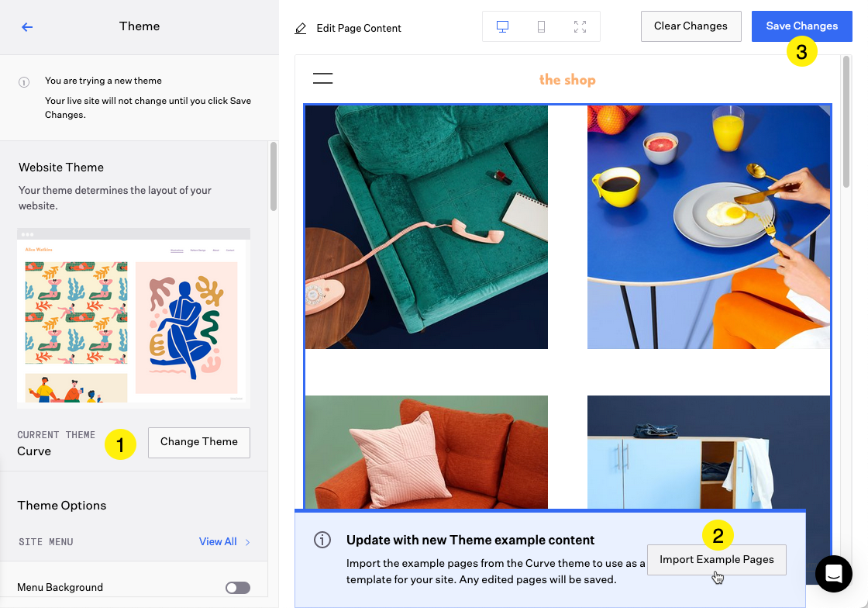This screenshot has width=868, height=608.
Task: Expand Site Menu options with View All
Action: (218, 542)
